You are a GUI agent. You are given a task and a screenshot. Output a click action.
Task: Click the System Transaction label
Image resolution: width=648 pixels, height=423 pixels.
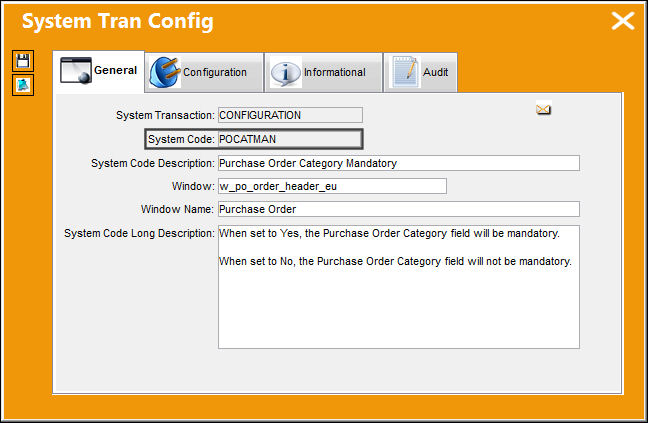(165, 115)
